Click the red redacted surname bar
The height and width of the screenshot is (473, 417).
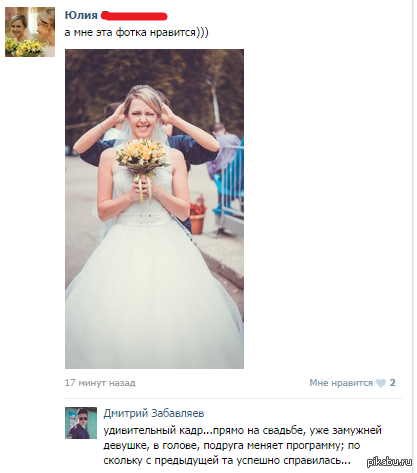point(134,15)
